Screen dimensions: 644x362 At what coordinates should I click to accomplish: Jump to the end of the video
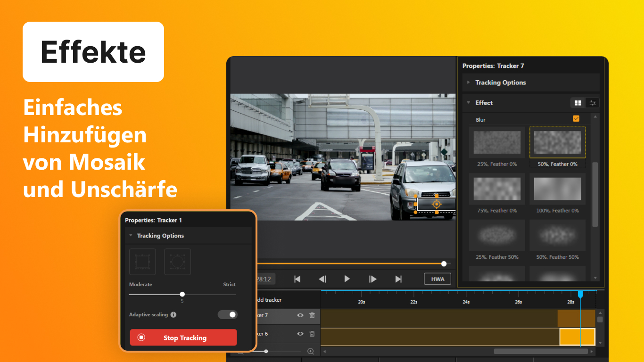point(398,279)
